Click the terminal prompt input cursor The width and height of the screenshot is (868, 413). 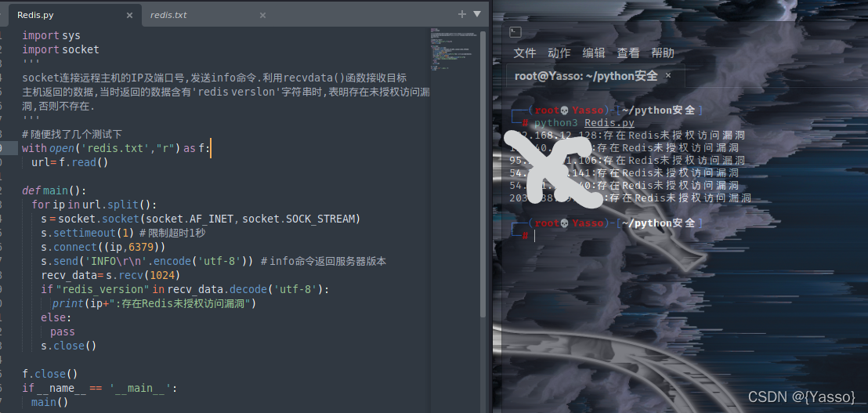point(535,237)
